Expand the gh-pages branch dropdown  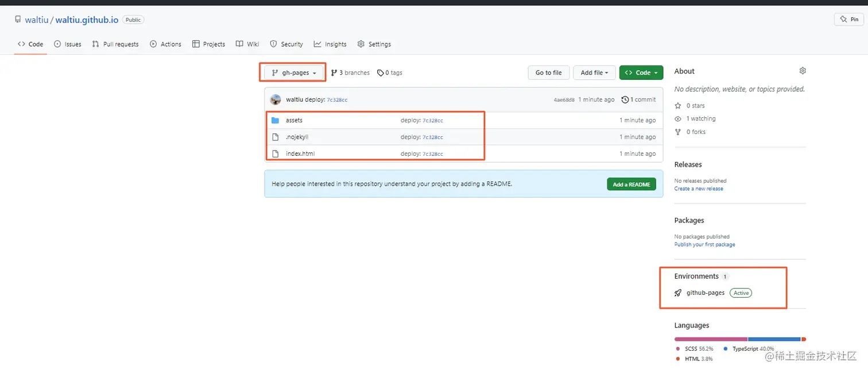[x=294, y=72]
